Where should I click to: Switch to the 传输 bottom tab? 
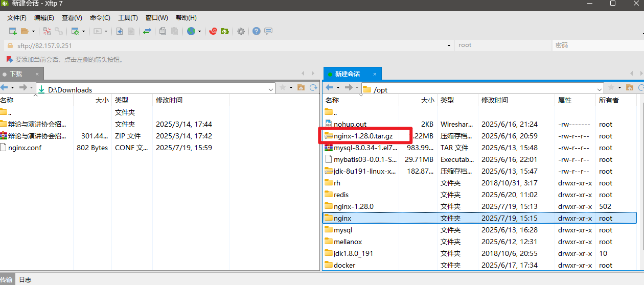(7, 279)
